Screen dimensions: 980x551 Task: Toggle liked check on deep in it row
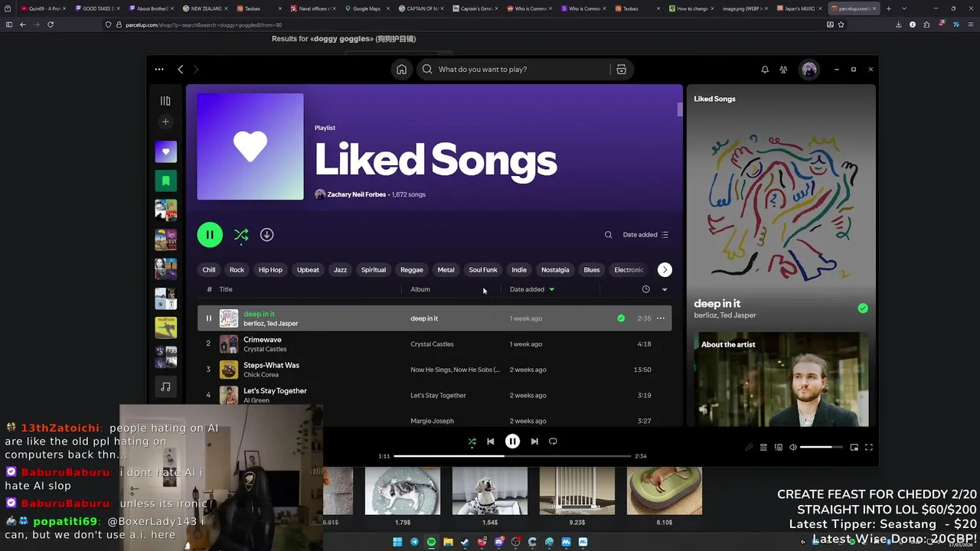click(621, 318)
